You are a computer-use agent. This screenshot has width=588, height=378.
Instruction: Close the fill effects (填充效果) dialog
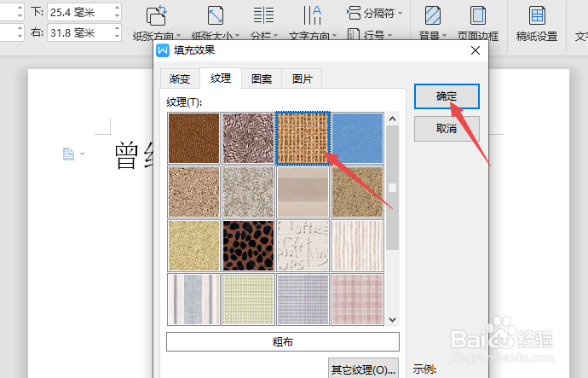476,50
